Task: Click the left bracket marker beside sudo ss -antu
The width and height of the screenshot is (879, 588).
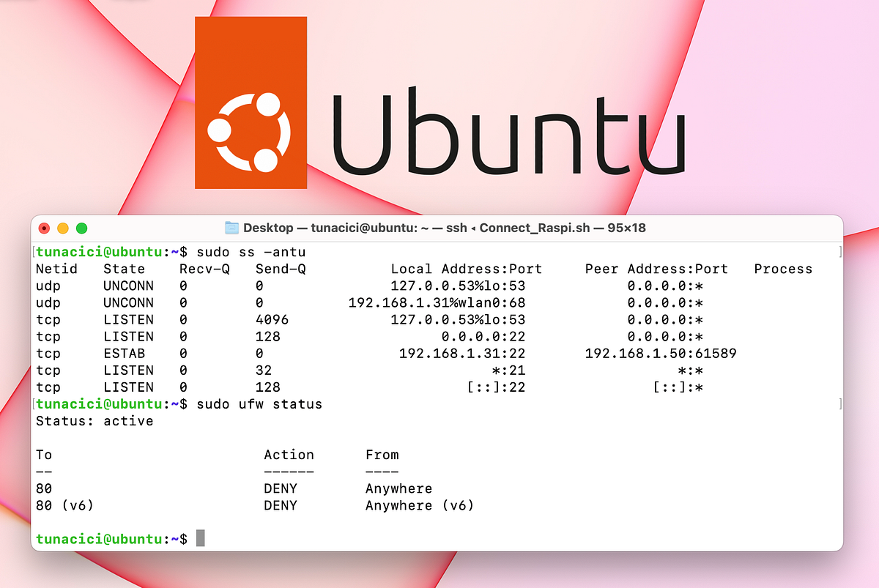Action: point(34,251)
